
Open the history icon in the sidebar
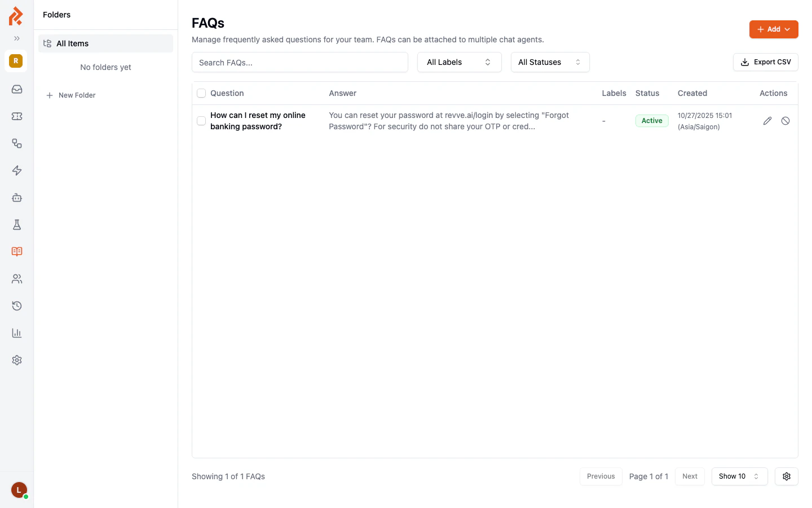[16, 306]
